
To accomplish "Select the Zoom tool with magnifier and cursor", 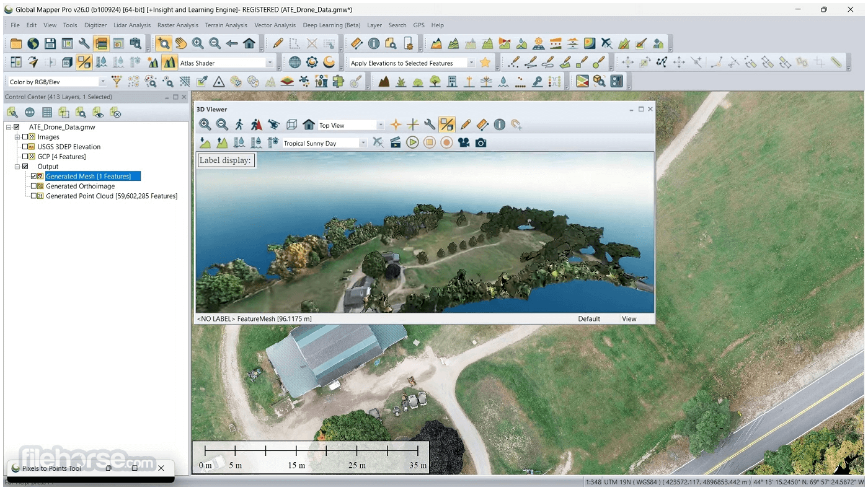I will pos(164,43).
